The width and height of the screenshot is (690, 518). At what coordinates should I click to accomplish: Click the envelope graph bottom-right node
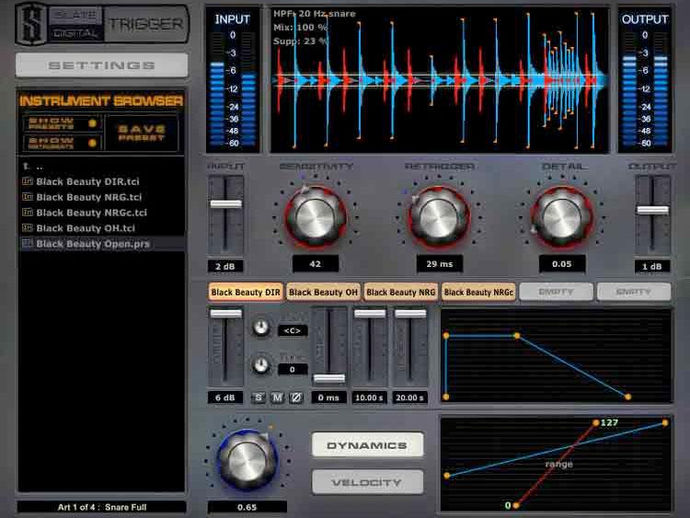(628, 397)
